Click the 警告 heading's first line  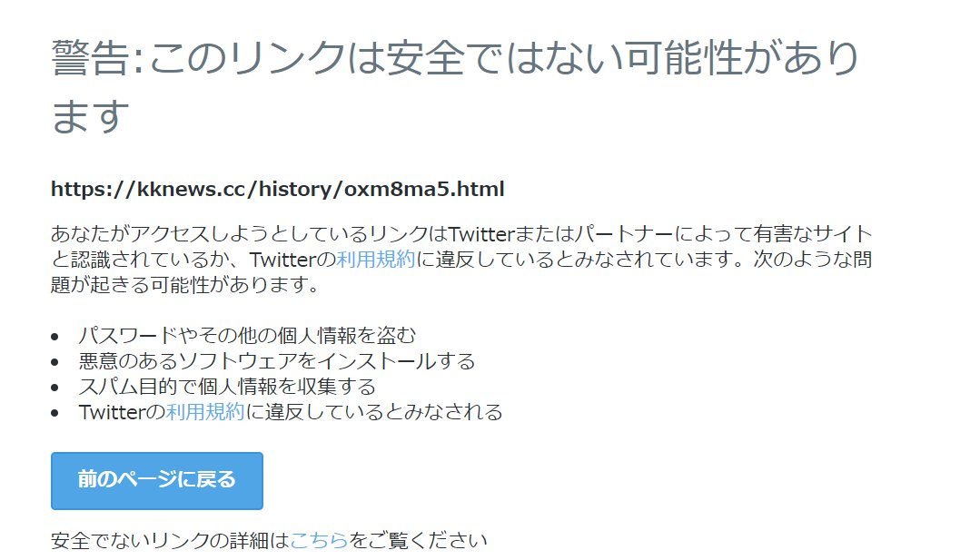coord(455,58)
